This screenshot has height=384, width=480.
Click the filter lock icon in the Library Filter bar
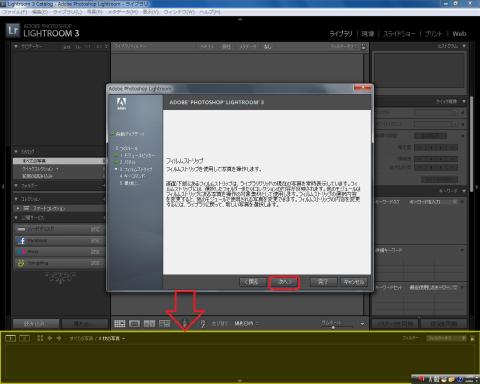pos(364,47)
